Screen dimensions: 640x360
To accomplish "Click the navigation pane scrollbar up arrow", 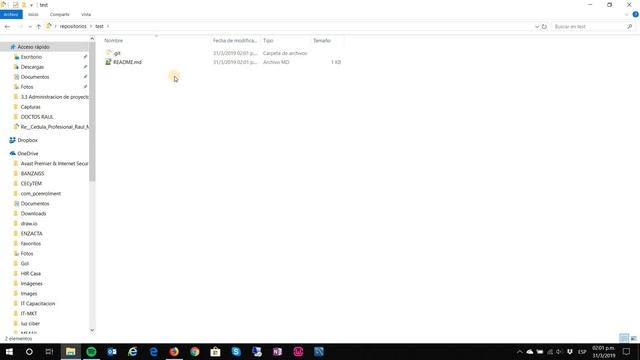I will tap(92, 39).
